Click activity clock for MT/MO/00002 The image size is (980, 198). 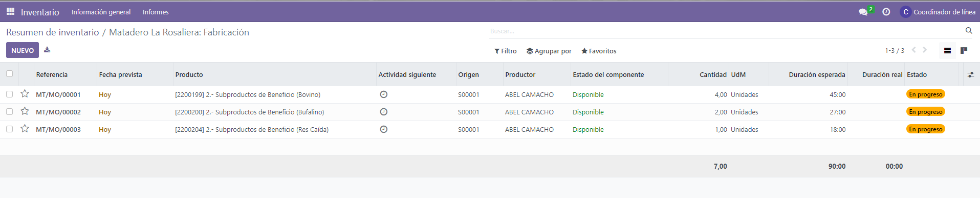coord(384,112)
